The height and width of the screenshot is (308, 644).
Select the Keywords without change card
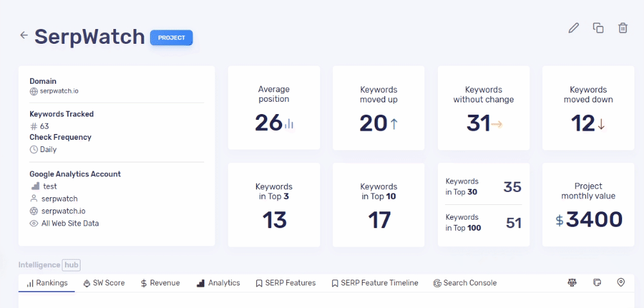(x=484, y=108)
